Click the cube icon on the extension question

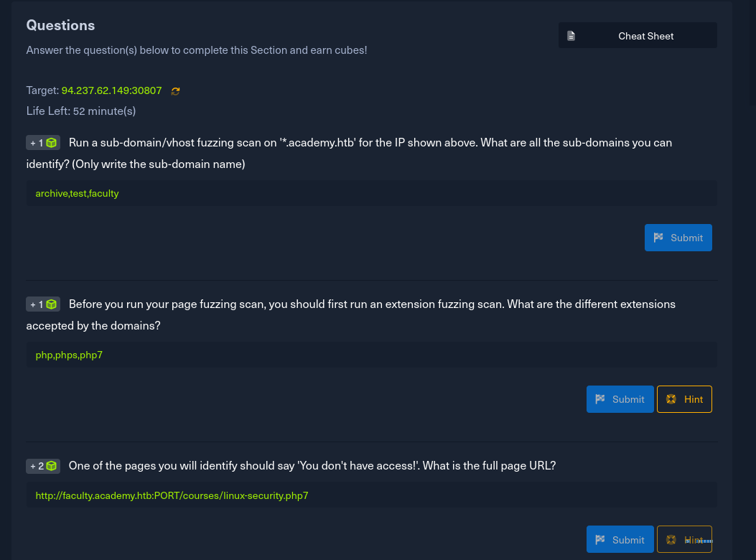point(52,304)
